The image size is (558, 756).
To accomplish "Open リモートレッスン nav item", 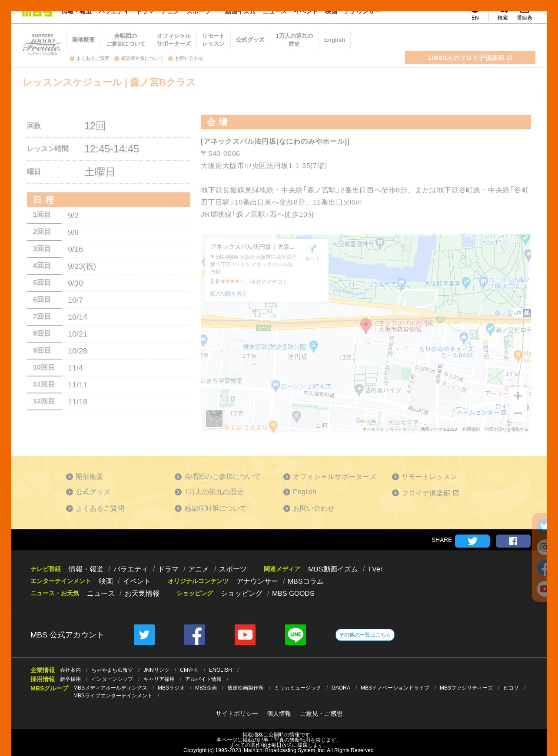I will pyautogui.click(x=213, y=40).
